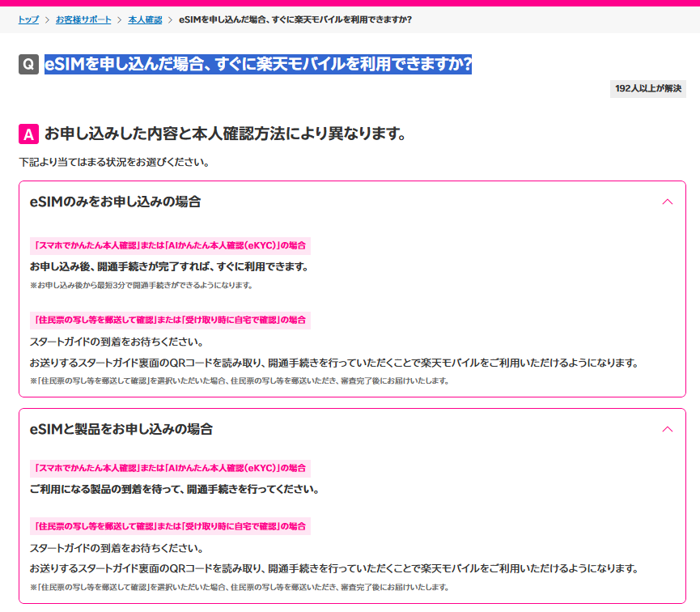This screenshot has width=700, height=612.
Task: Click the 住民票 pink label under eSIMと製品 section
Action: [x=170, y=526]
